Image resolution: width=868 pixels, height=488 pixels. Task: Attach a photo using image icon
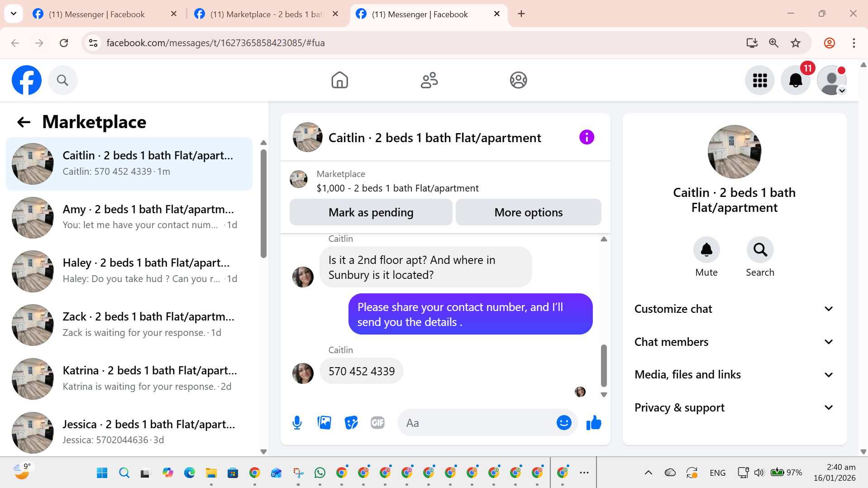(324, 423)
